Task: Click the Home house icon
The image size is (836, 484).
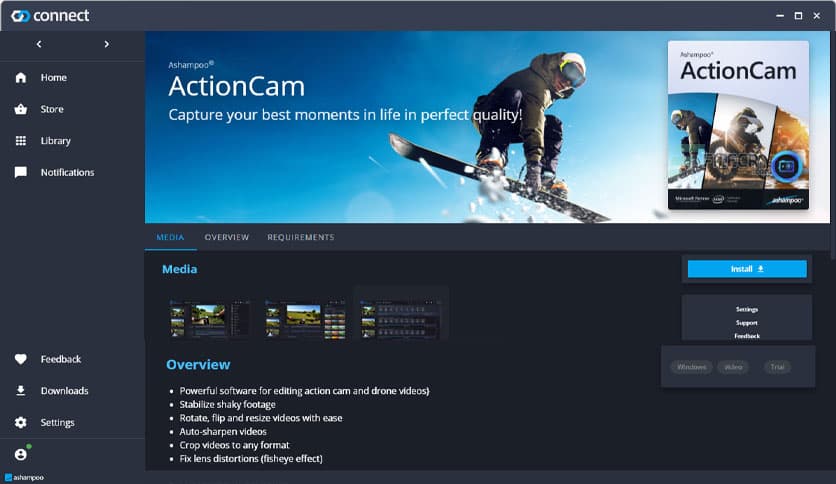Action: [x=21, y=78]
